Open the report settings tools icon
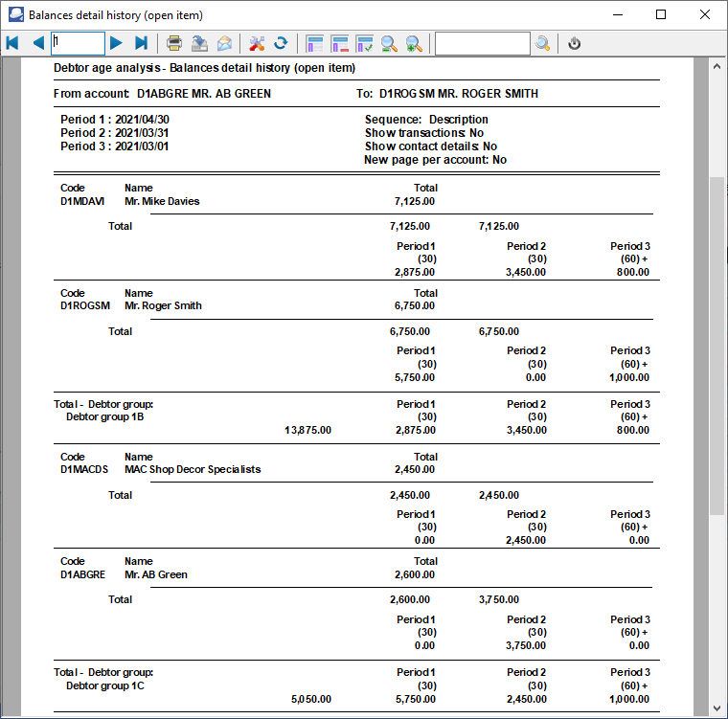This screenshot has height=719, width=728. pos(257,43)
